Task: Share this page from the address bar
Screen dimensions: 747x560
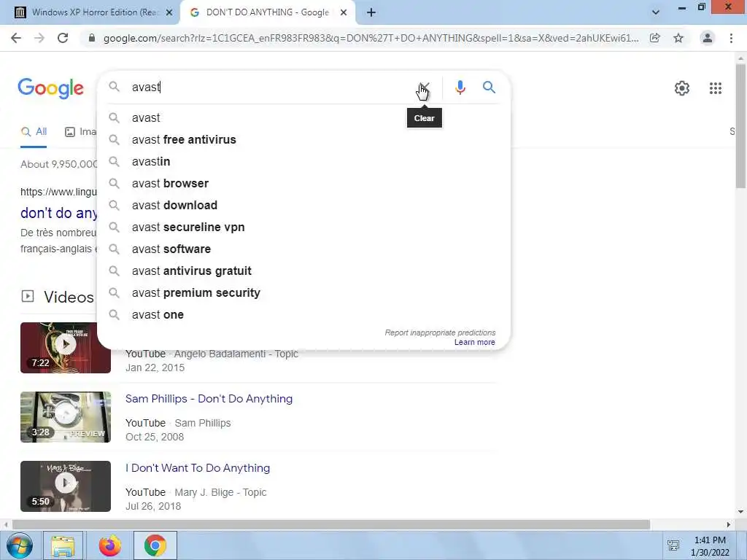Action: (655, 38)
